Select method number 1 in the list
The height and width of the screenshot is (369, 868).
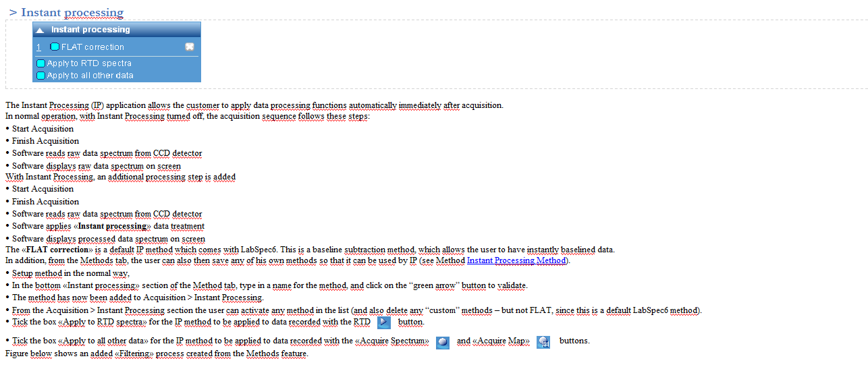point(38,47)
